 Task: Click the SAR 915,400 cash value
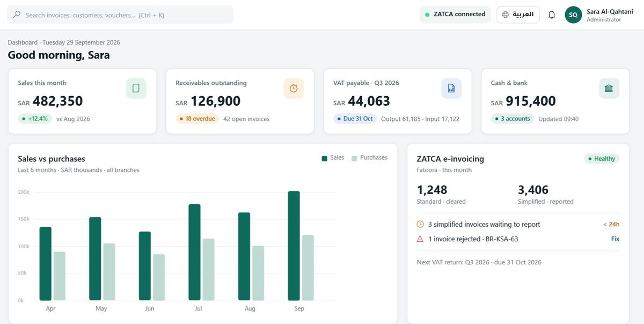coord(523,101)
